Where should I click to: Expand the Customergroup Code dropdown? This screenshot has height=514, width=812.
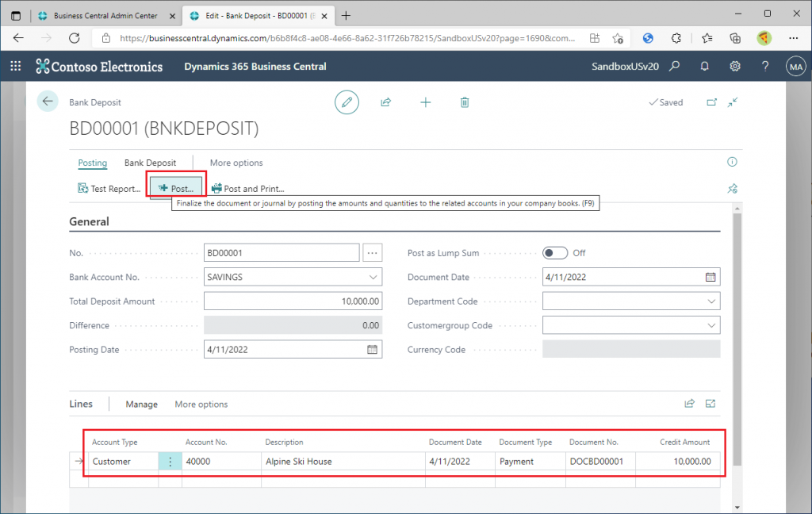click(711, 325)
